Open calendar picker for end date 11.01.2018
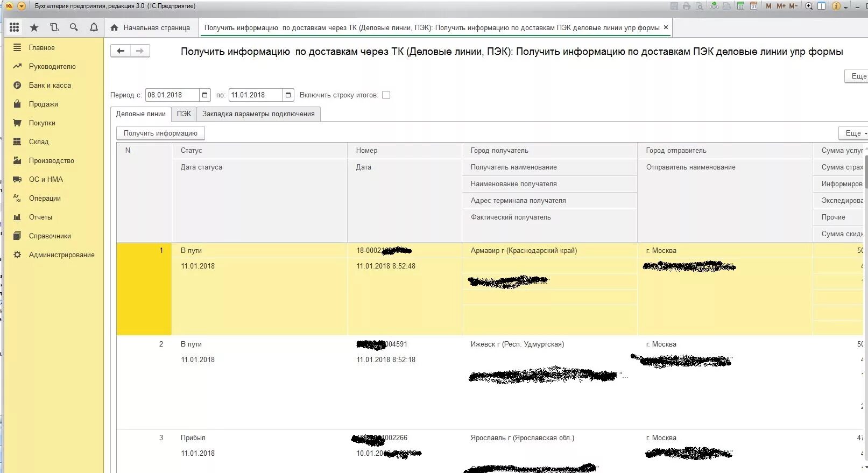Viewport: 868px width, 473px height. pos(288,95)
